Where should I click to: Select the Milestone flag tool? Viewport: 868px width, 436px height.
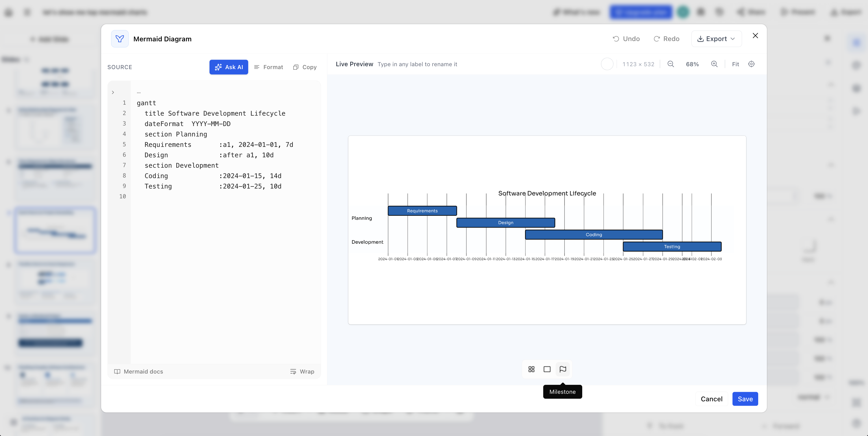coord(563,369)
